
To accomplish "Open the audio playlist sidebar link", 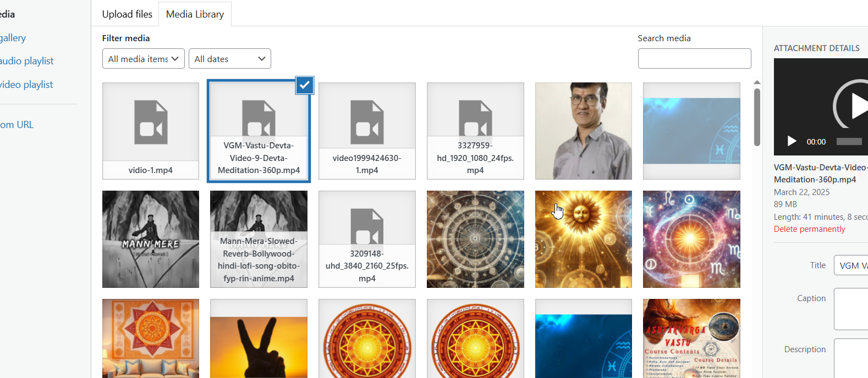I will (x=27, y=61).
